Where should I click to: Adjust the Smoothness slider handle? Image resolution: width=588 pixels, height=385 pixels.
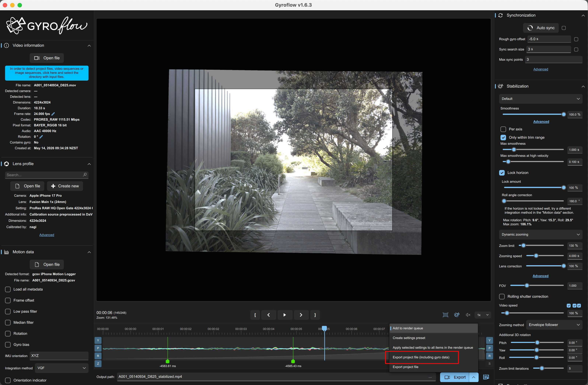(563, 114)
